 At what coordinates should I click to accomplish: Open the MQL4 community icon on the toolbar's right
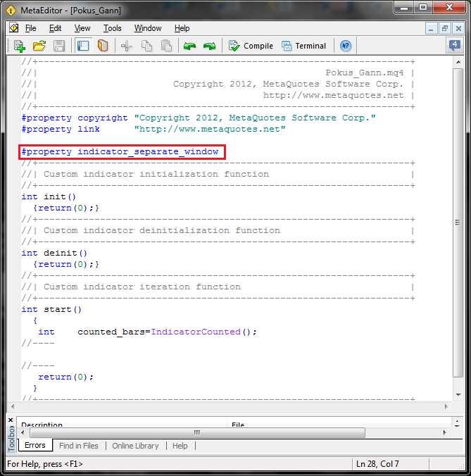[454, 46]
